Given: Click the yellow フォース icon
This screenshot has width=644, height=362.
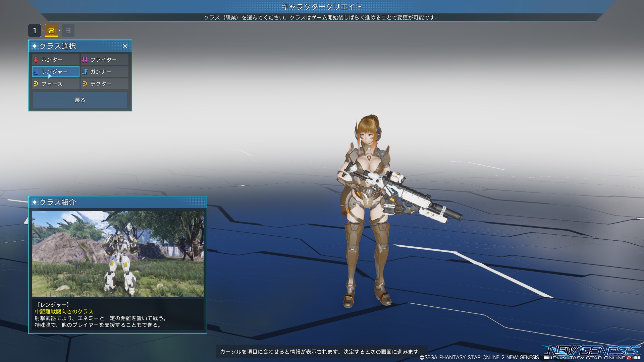Looking at the screenshot, I should click(x=36, y=84).
